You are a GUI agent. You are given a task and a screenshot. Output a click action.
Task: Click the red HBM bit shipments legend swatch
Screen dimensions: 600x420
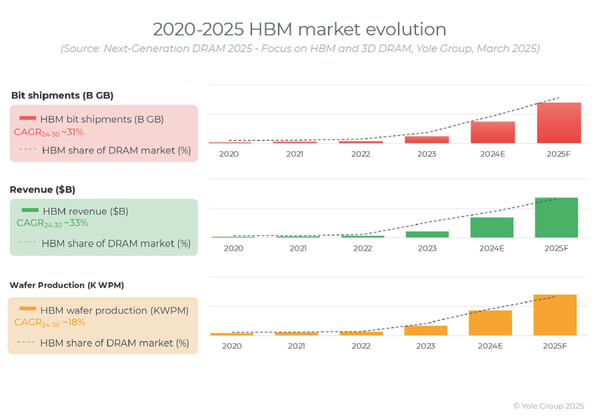pyautogui.click(x=28, y=119)
